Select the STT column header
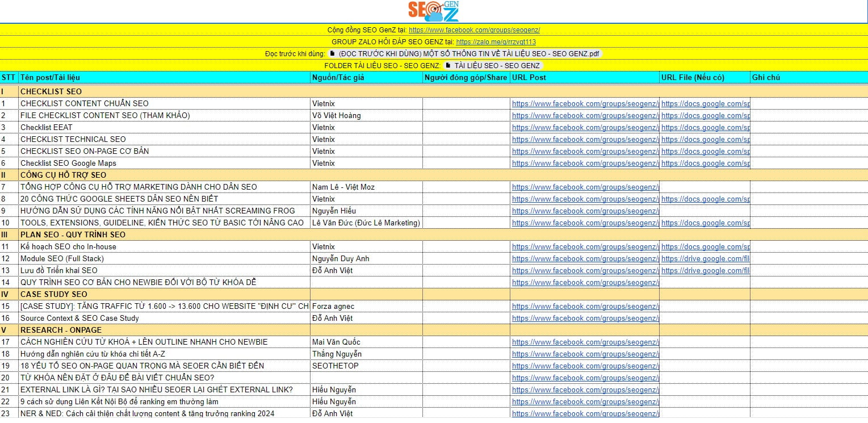Viewport: 868px width, 423px height. pos(9,78)
